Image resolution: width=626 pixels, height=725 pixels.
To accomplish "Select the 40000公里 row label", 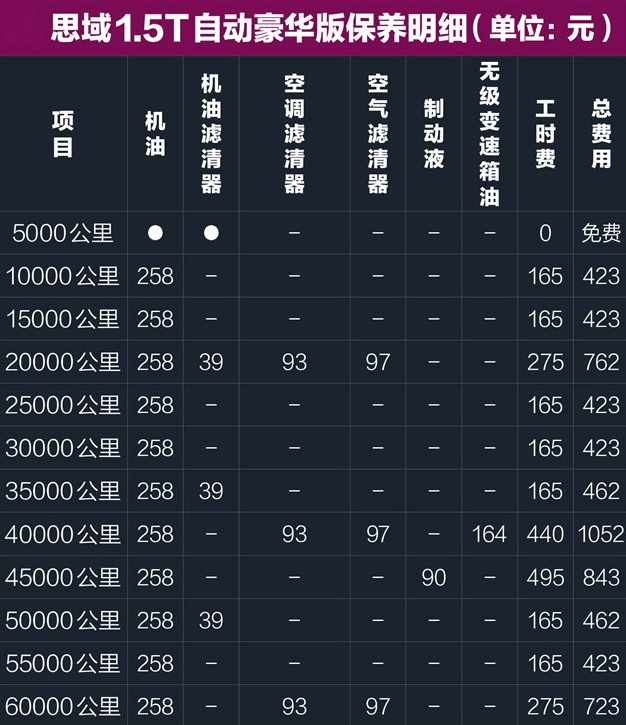I will tap(63, 535).
